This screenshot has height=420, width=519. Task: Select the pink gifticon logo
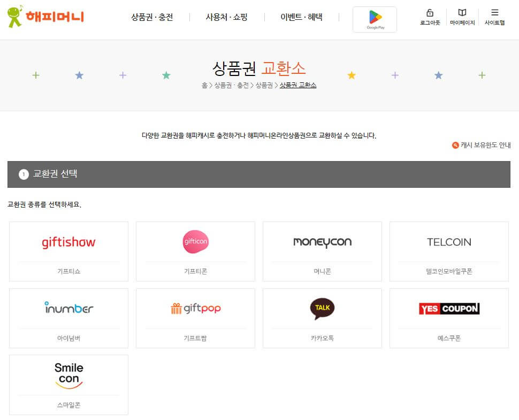(x=196, y=242)
